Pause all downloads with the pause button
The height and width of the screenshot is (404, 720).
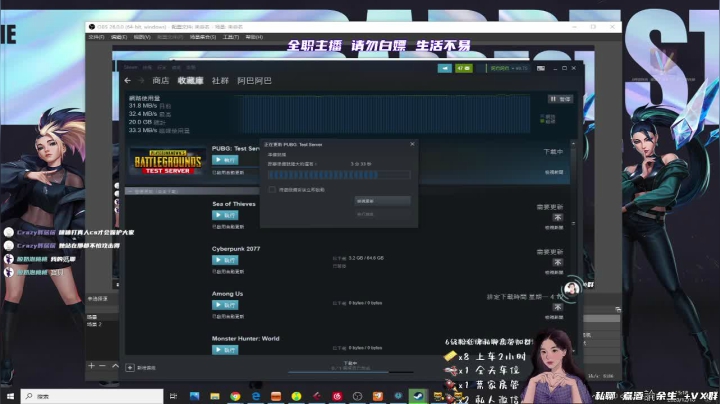(560, 99)
